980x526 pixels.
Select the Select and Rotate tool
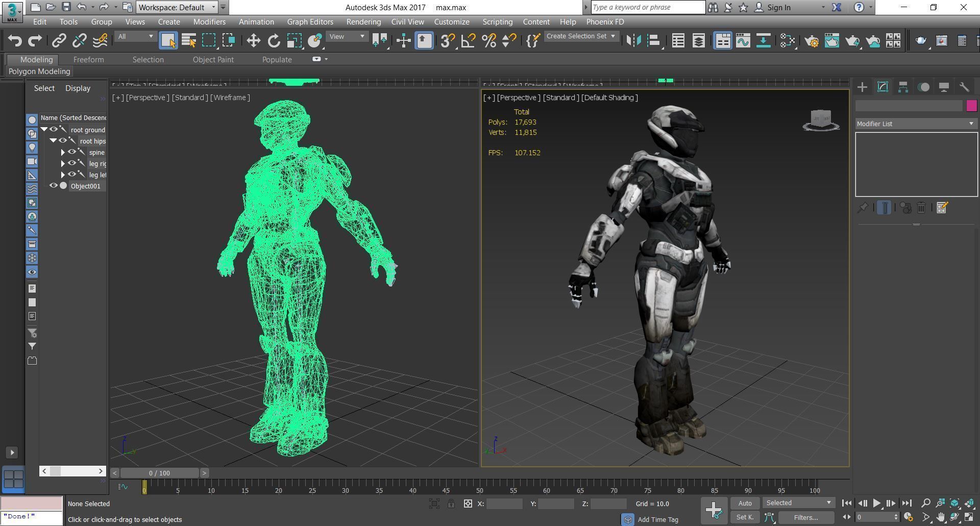click(274, 40)
